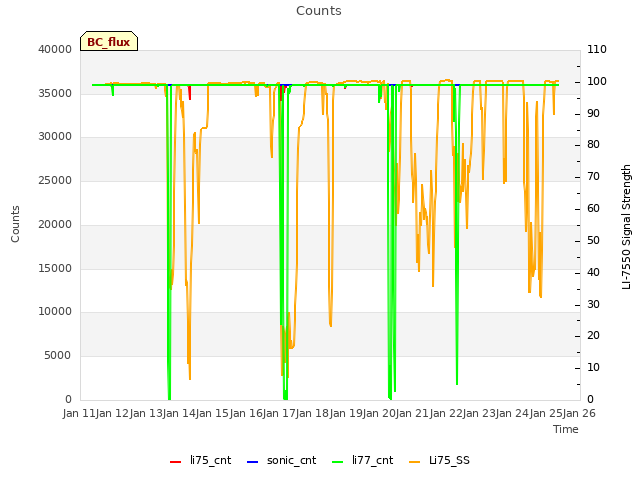640x480 pixels.
Task: Click the Jan 26 date tick
Action: click(579, 413)
